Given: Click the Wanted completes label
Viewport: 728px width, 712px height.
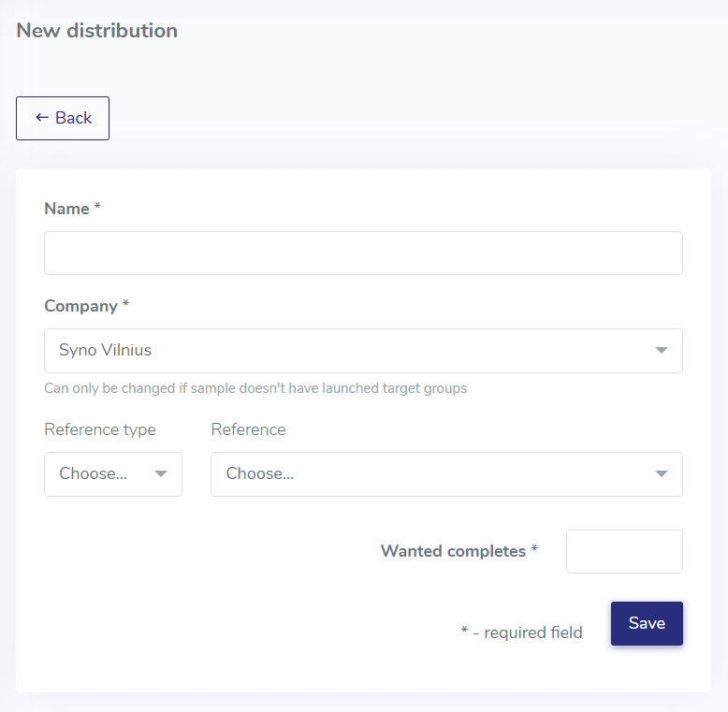Looking at the screenshot, I should click(453, 551).
